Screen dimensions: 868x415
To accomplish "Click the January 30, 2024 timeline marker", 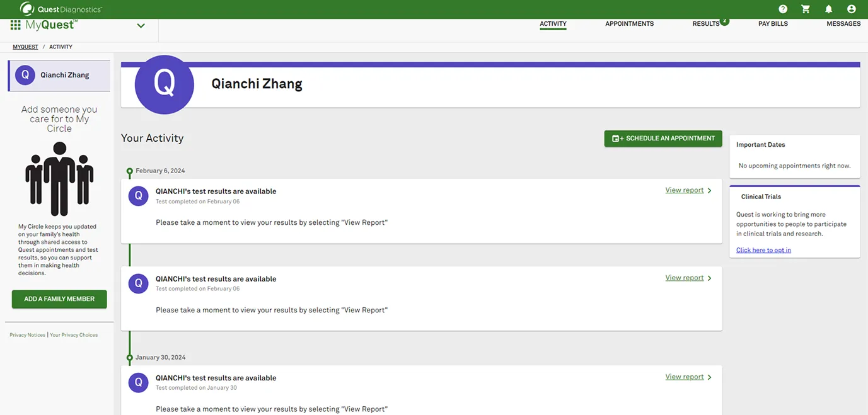I will pyautogui.click(x=129, y=358).
